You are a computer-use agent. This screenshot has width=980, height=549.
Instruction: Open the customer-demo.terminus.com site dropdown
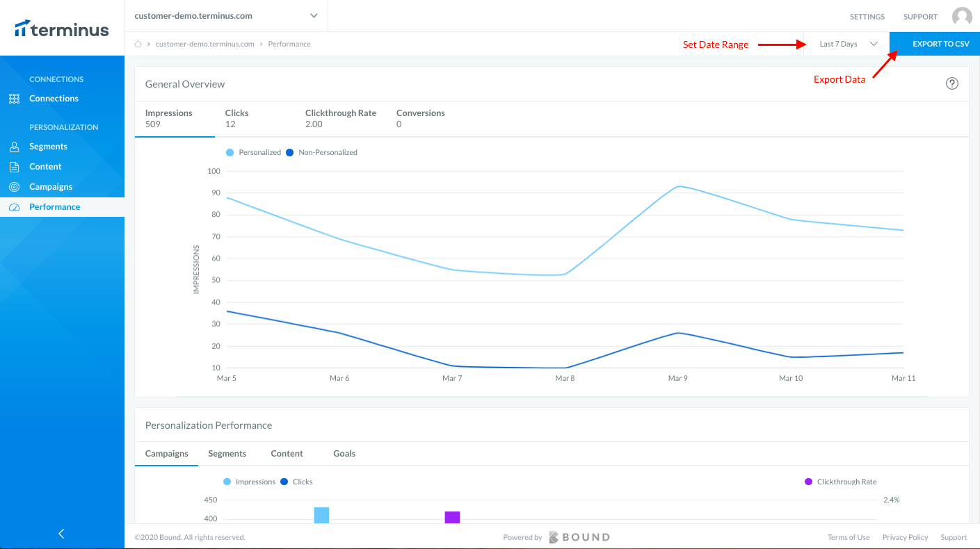pos(226,15)
